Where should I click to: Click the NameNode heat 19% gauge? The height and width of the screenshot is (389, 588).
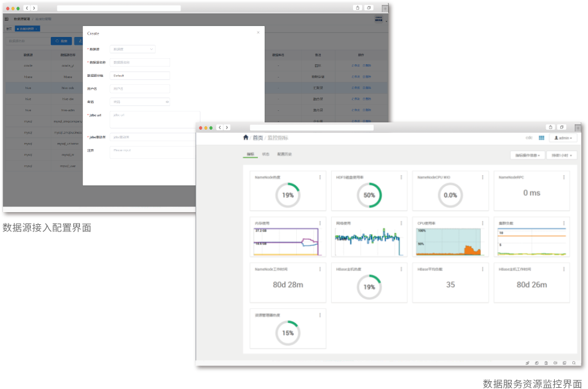pos(288,195)
